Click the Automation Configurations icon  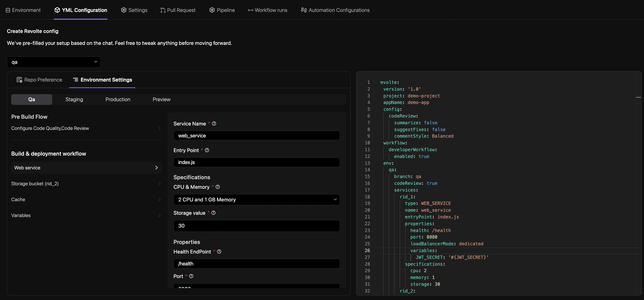[304, 10]
